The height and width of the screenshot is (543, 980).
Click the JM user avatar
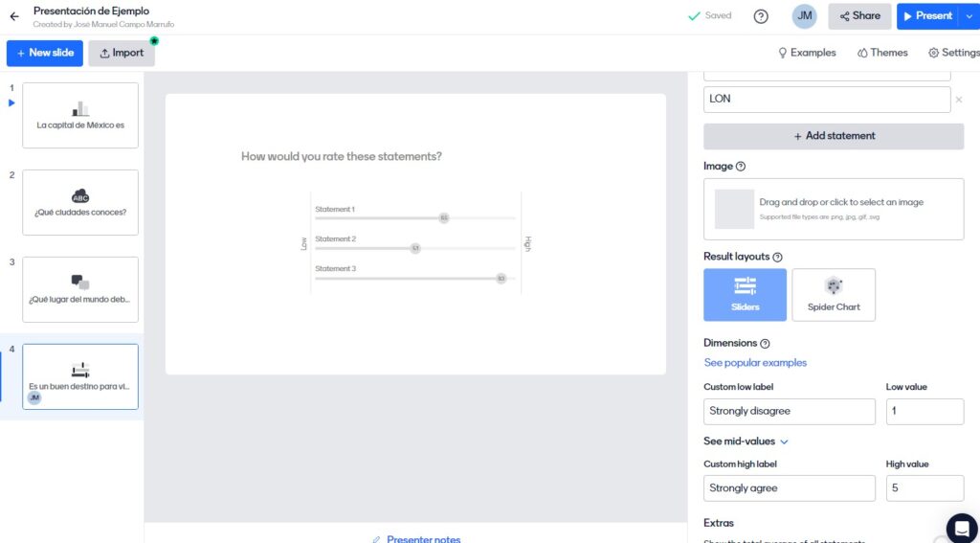(x=804, y=16)
